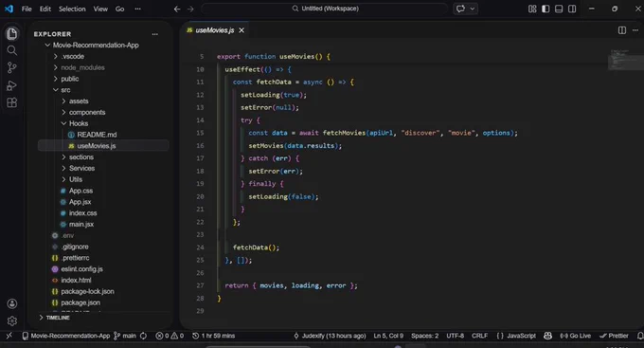Click Ln 5, Col 9 cursor position
This screenshot has width=644, height=348.
[388, 336]
